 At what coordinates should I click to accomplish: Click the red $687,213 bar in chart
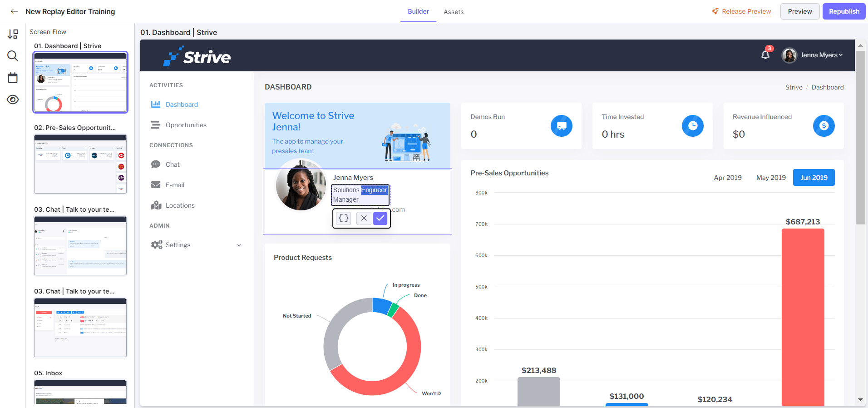tap(803, 317)
